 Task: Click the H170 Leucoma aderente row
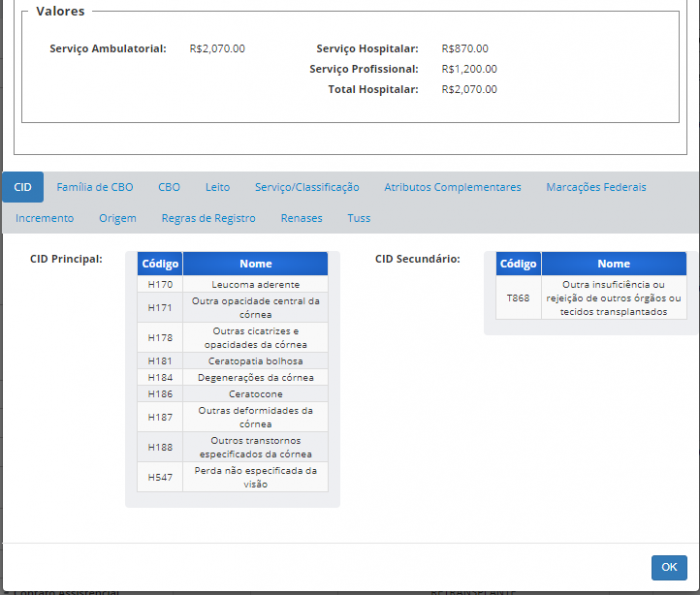pos(232,285)
